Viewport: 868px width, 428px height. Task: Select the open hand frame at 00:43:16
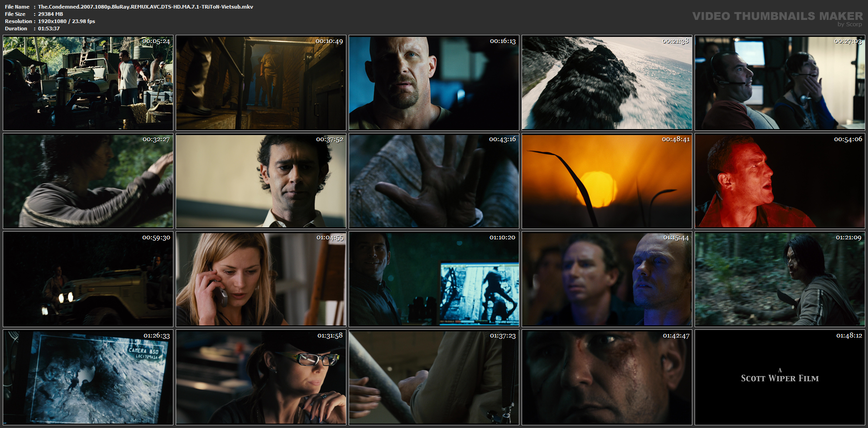(434, 181)
